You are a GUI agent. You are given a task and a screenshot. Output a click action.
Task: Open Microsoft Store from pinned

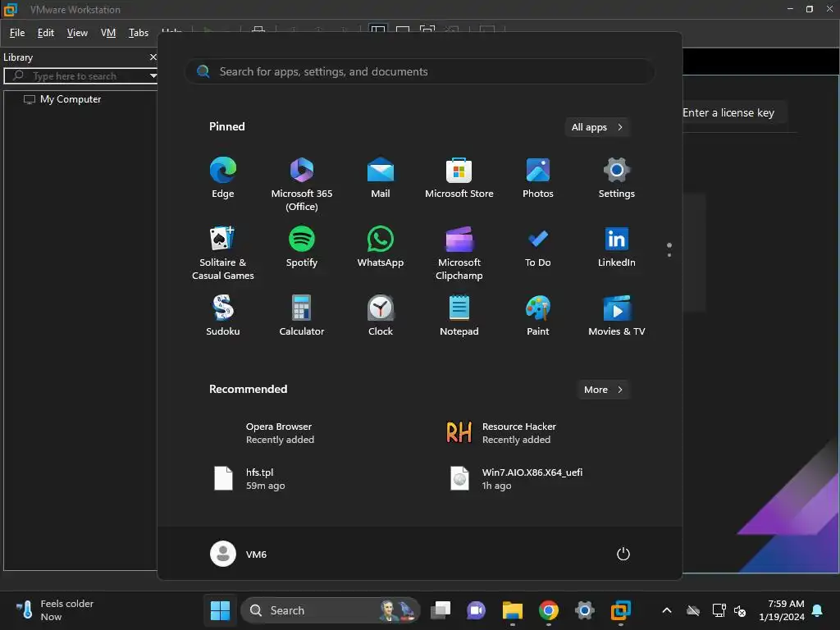(x=459, y=178)
